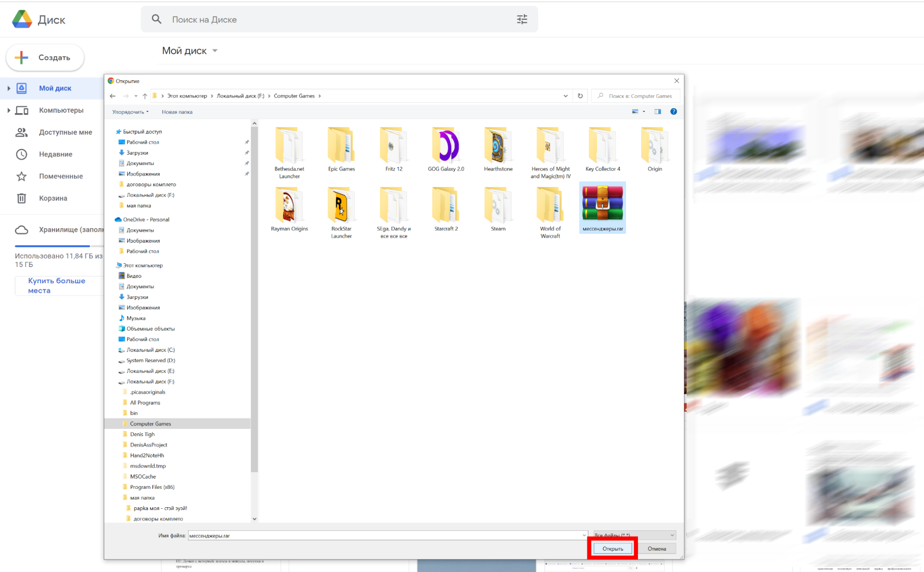
Task: Select OneDrive - Personal in tree
Action: pyautogui.click(x=146, y=219)
